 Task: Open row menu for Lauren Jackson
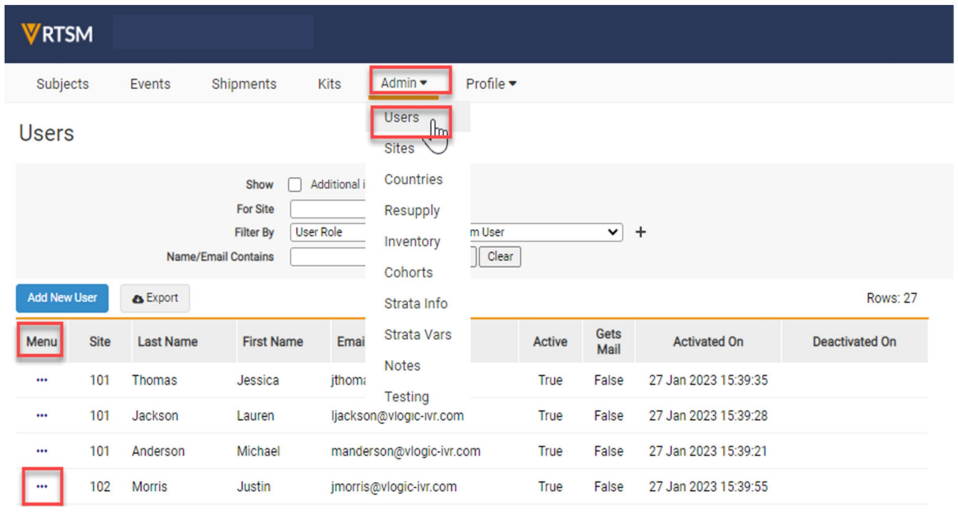pyautogui.click(x=42, y=416)
